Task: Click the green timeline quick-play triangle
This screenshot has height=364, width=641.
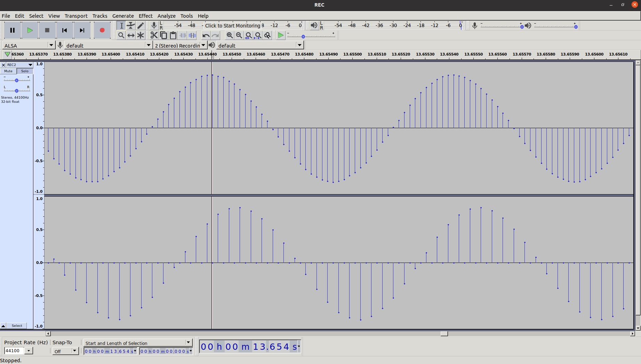Action: click(x=7, y=54)
